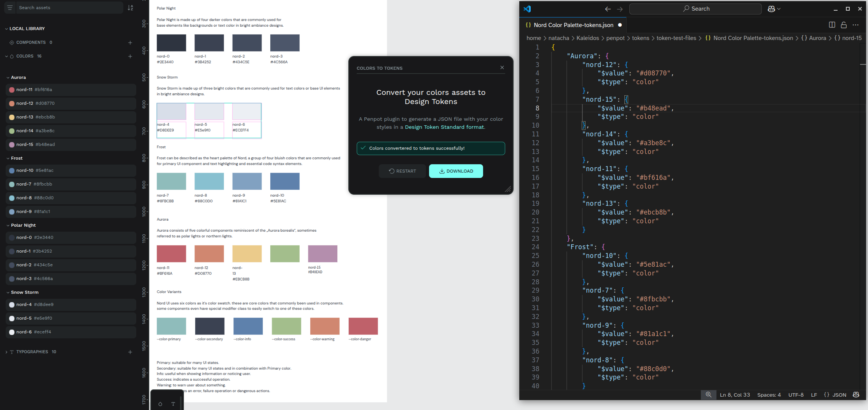Split the JSON editor view

[x=831, y=25]
